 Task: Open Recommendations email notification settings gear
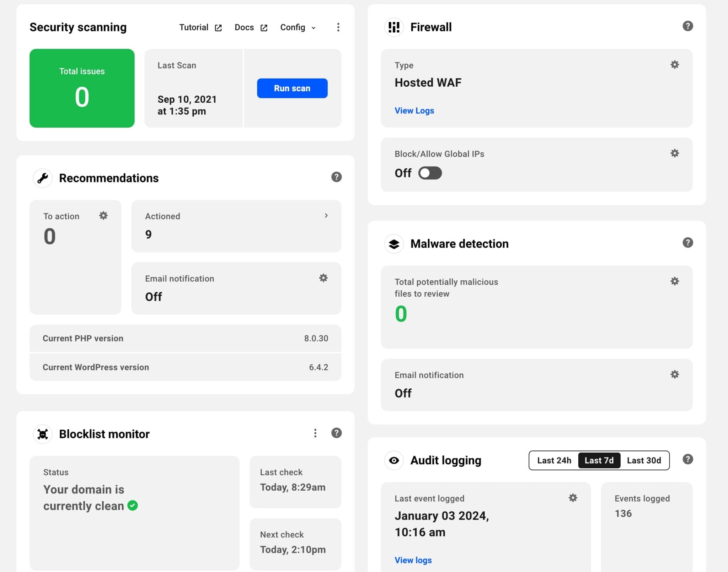[323, 278]
